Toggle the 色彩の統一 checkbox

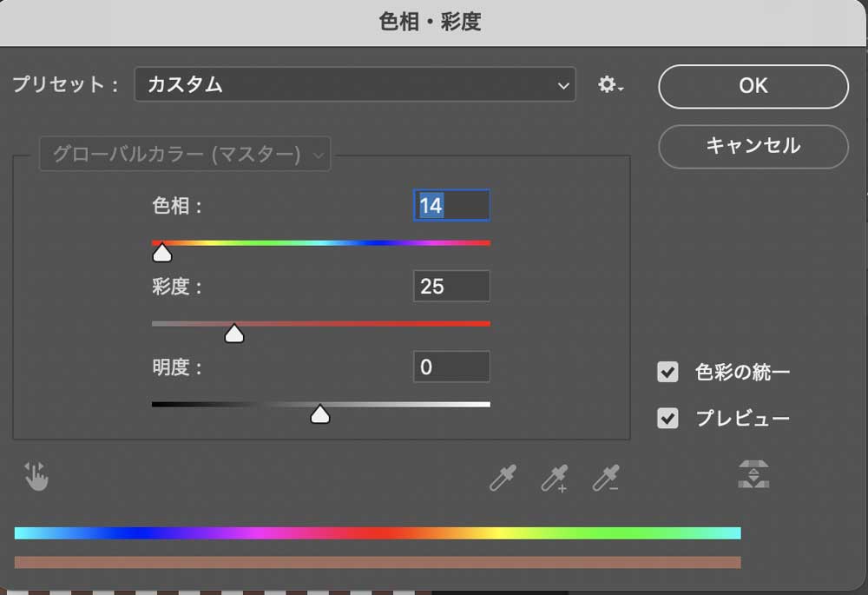click(667, 373)
